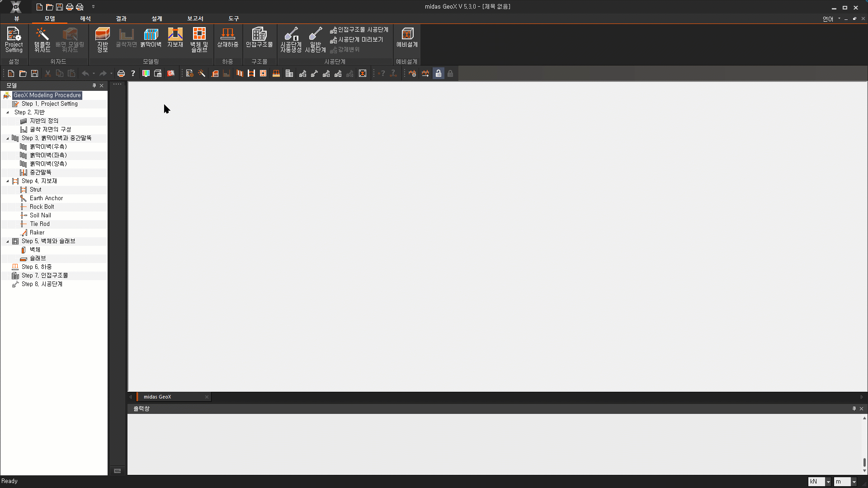
Task: Click the red GW toolbar icon
Action: click(171, 74)
